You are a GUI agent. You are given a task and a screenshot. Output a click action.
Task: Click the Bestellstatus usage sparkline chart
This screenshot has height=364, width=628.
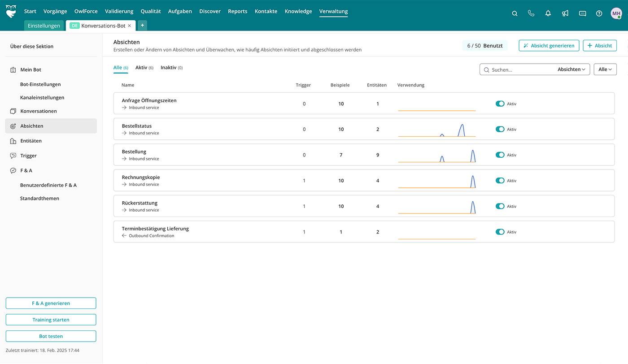pos(437,130)
